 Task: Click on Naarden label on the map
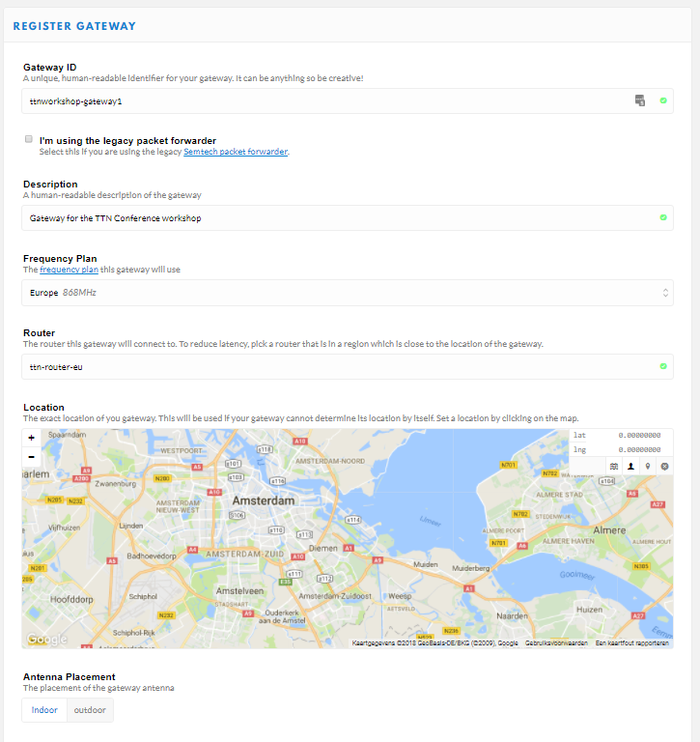tap(513, 616)
